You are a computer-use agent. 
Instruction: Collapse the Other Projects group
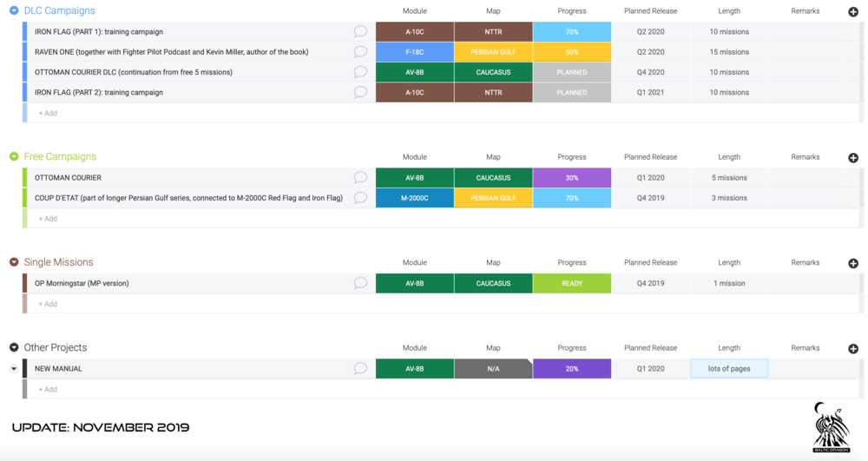(x=14, y=347)
